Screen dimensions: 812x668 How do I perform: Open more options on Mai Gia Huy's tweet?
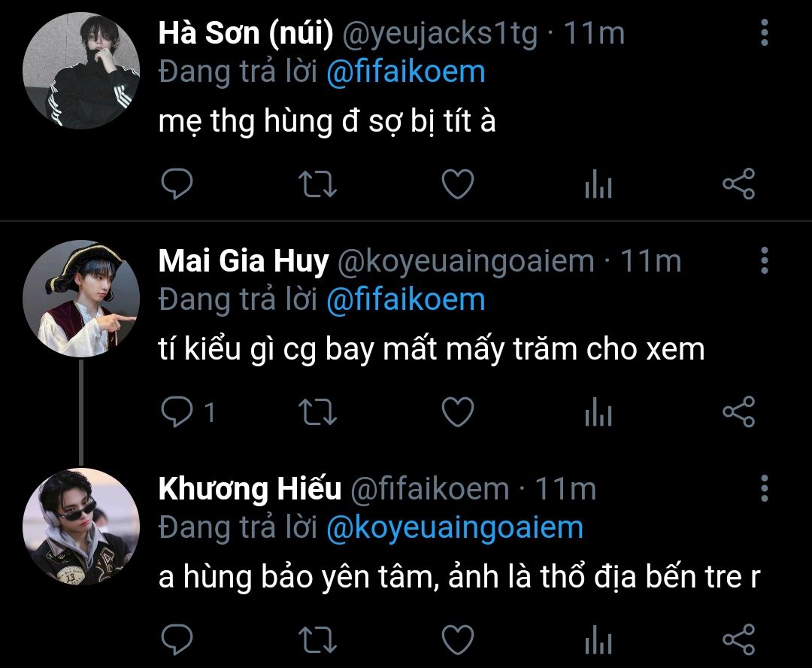click(765, 260)
